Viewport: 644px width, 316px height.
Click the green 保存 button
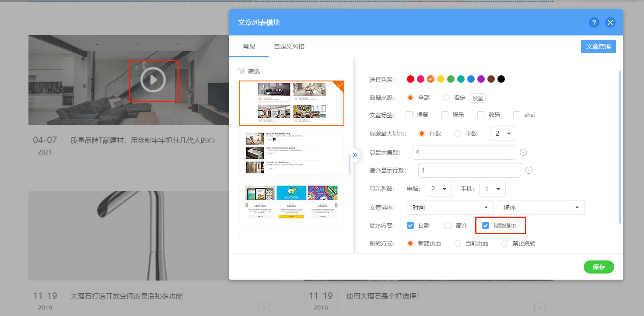598,267
